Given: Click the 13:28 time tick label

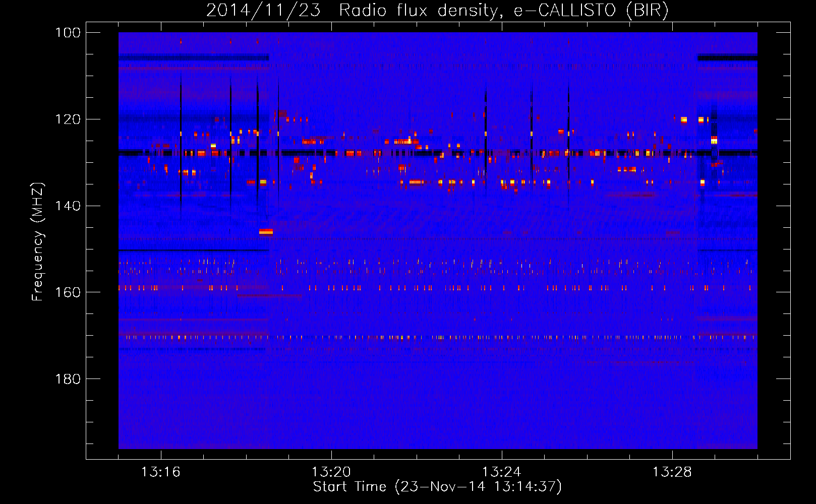Looking at the screenshot, I should (672, 472).
